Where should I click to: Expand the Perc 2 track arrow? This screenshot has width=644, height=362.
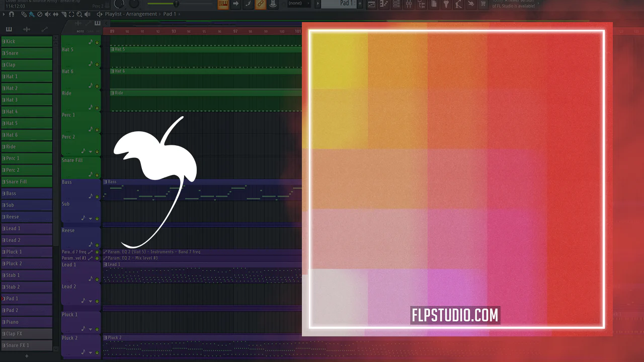tap(91, 151)
